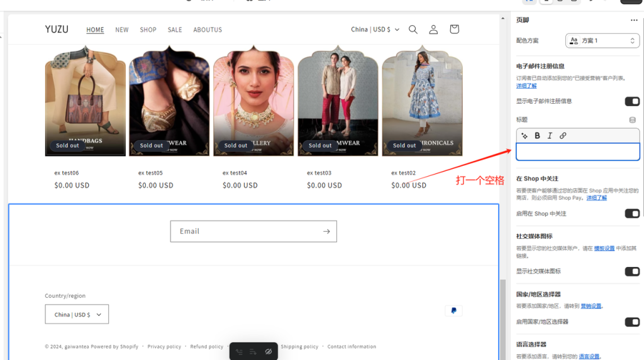This screenshot has width=644, height=360.
Task: Open the account login icon
Action: point(433,30)
